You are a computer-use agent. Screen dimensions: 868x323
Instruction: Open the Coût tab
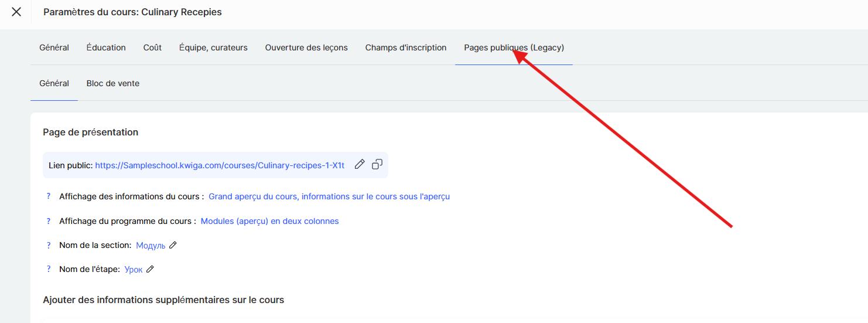[152, 48]
